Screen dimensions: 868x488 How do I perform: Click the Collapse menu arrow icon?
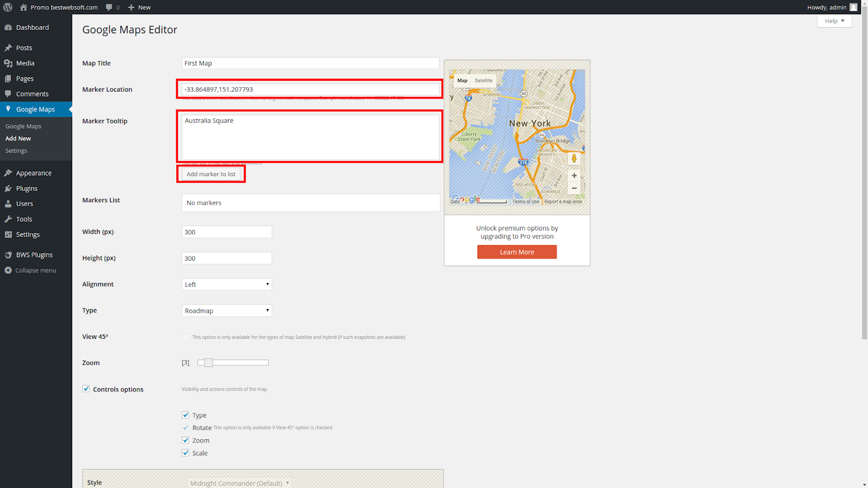coord(8,270)
